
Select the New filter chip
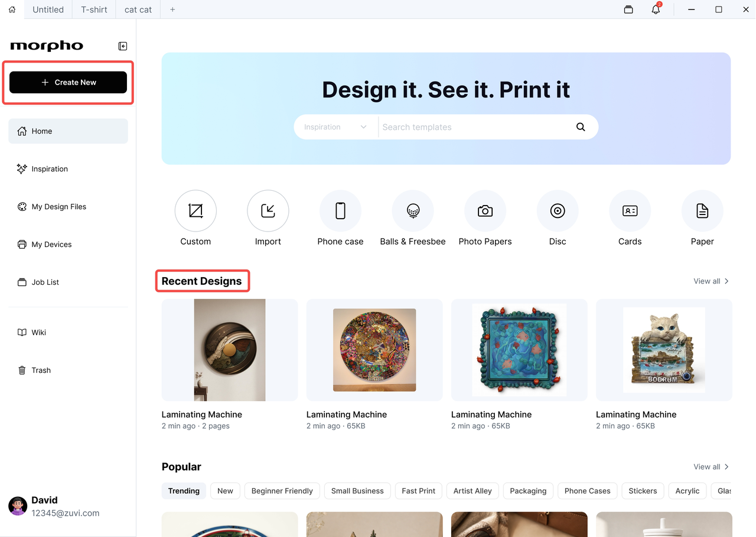tap(225, 491)
